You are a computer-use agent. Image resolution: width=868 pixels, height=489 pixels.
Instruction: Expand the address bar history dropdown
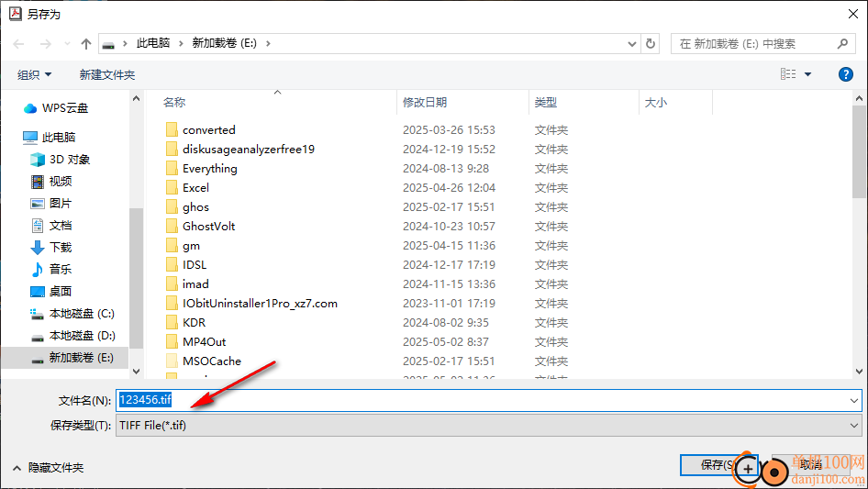point(631,44)
